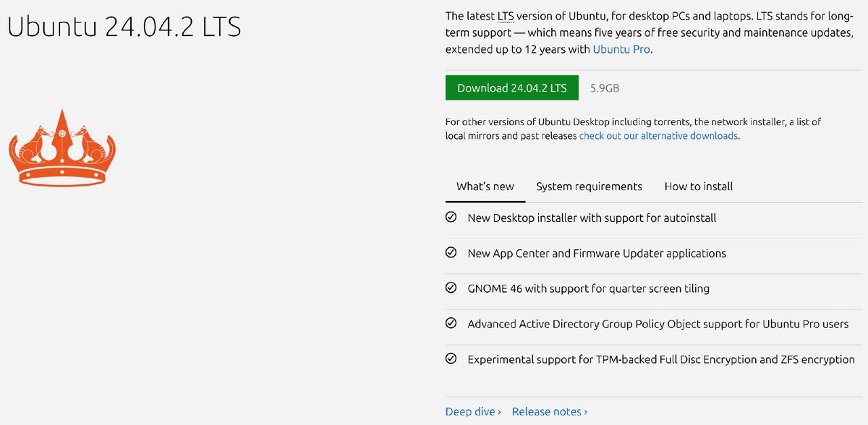Open the How to install tab
Viewport: 868px width, 425px height.
click(x=698, y=186)
